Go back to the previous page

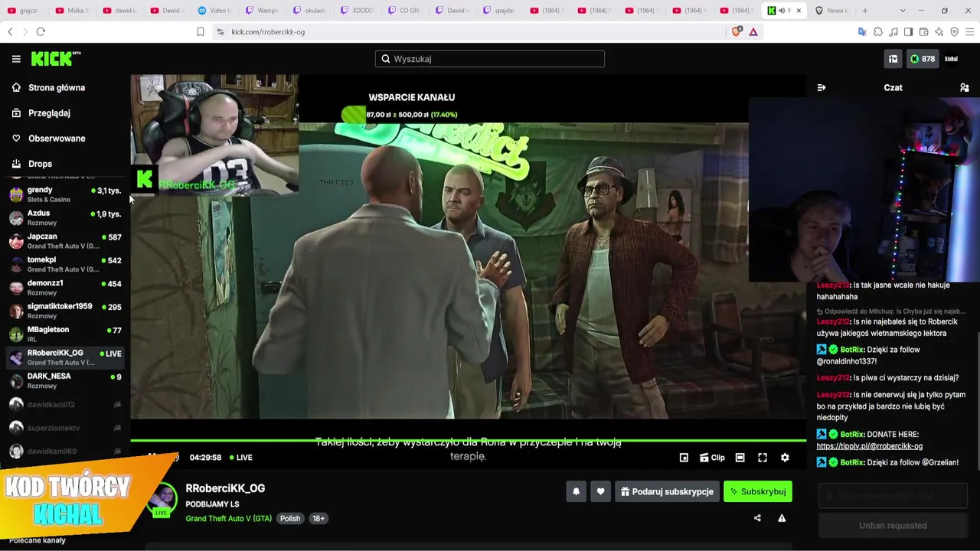pyautogui.click(x=10, y=32)
